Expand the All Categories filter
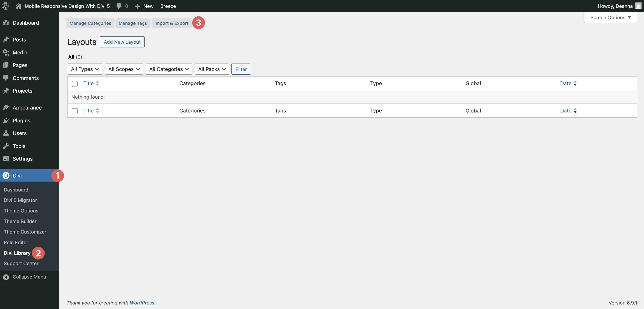Image resolution: width=644 pixels, height=309 pixels. click(x=169, y=69)
